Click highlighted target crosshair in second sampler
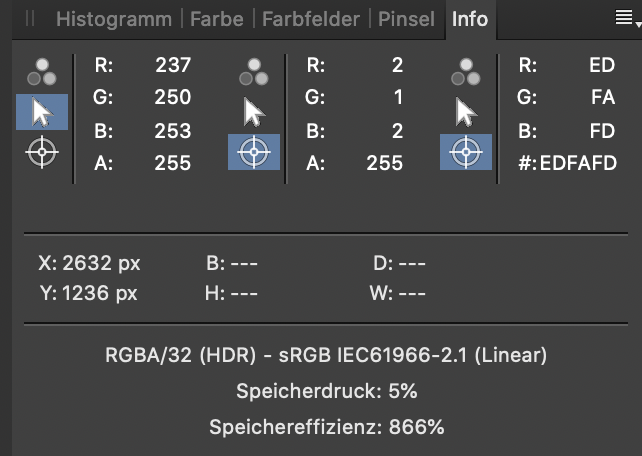 pyautogui.click(x=254, y=152)
